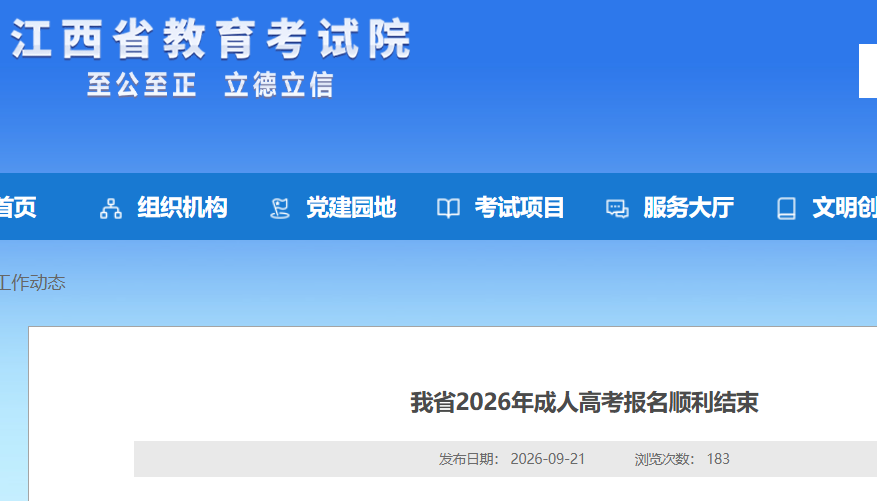Click the publish date 2026-09-21
The width and height of the screenshot is (877, 501).
[548, 459]
